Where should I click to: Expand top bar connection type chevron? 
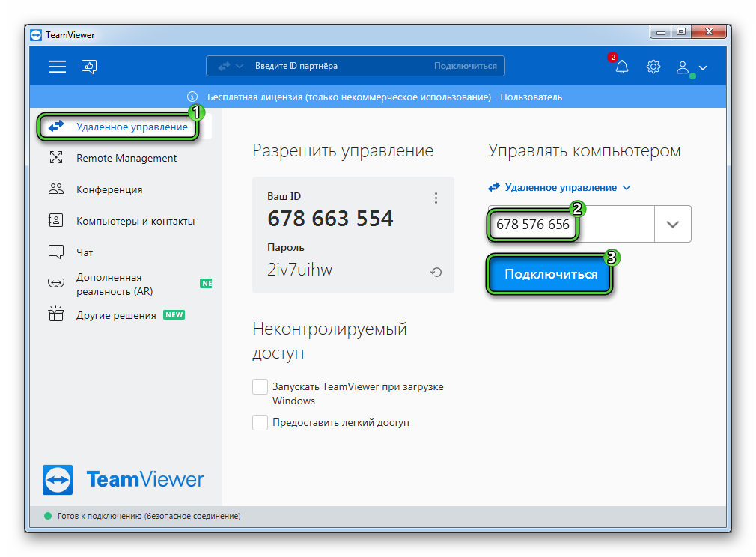(240, 66)
